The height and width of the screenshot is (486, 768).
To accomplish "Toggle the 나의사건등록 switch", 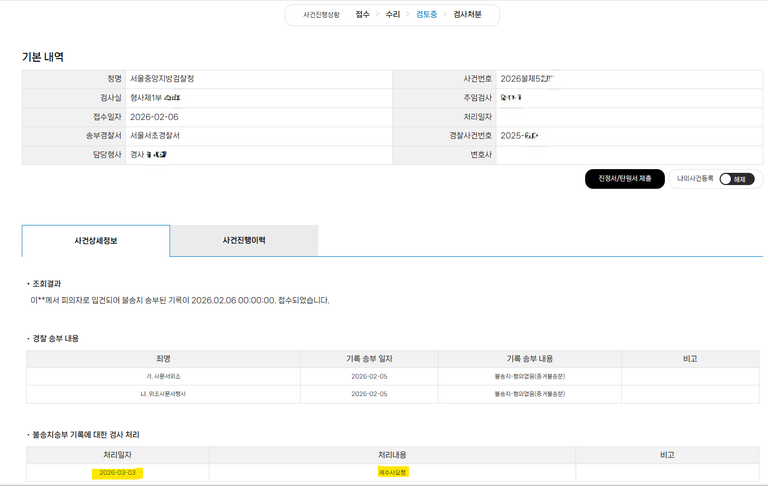I will tap(737, 179).
